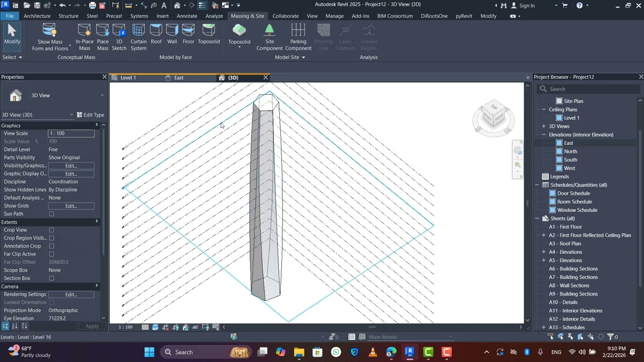Turn on the Section Box checkbox
This screenshot has width=644, height=362.
(51, 279)
